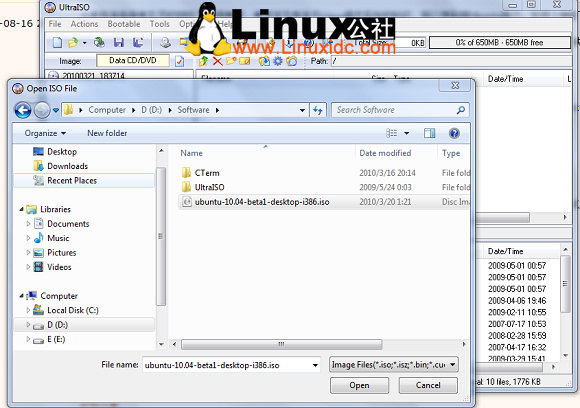Image resolution: width=580 pixels, height=408 pixels.
Task: Sort files by Date modified column
Action: pyautogui.click(x=385, y=153)
